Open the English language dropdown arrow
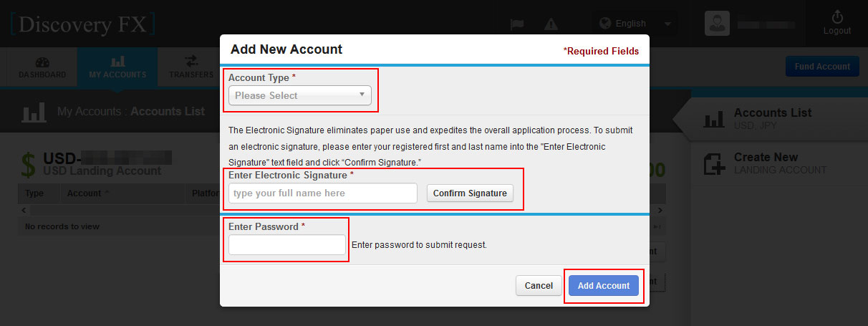This screenshot has width=868, height=326. pos(667,24)
